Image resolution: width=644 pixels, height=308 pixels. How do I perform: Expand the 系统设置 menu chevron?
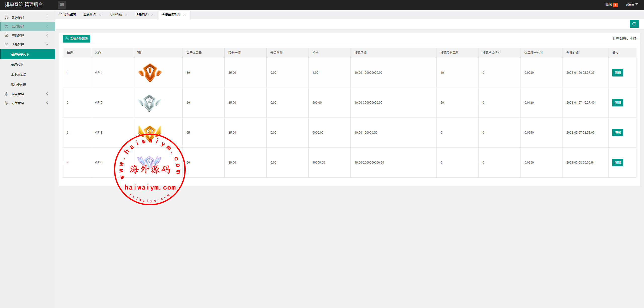point(47,17)
